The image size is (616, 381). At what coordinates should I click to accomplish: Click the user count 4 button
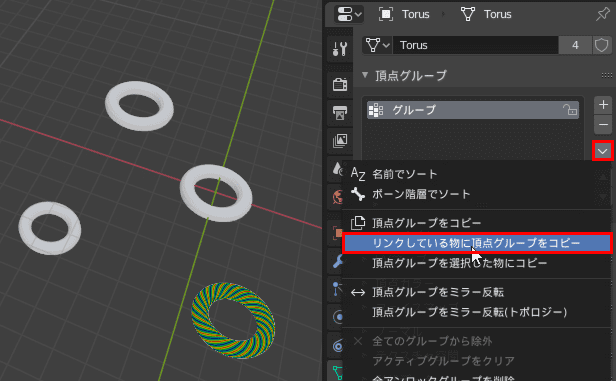click(x=575, y=45)
